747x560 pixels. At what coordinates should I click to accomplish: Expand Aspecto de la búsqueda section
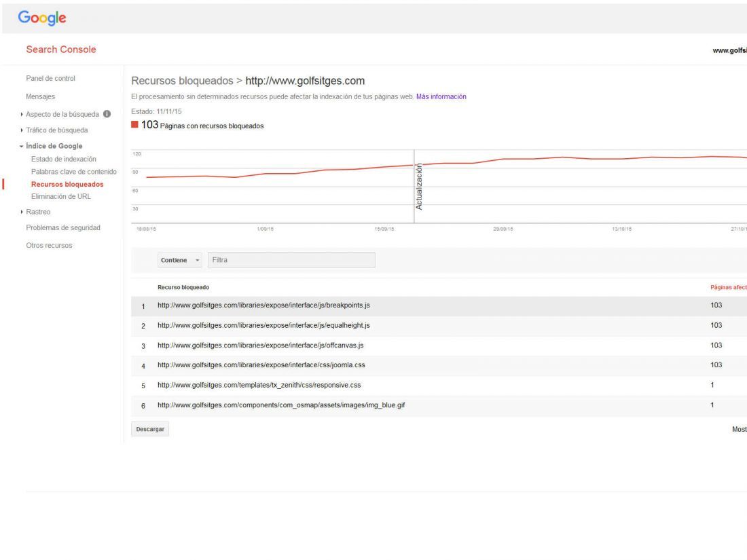(x=62, y=114)
